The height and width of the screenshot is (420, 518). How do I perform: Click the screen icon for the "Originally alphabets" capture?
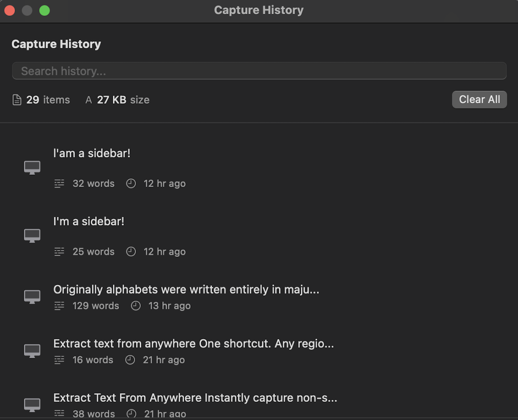point(32,297)
